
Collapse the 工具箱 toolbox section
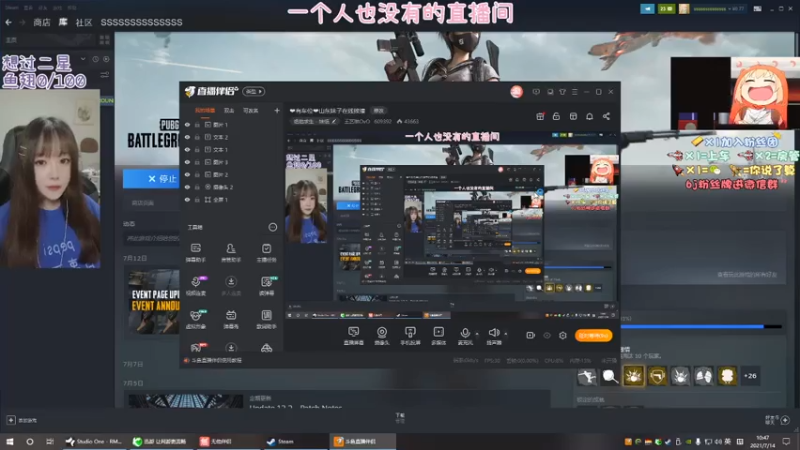click(x=272, y=227)
